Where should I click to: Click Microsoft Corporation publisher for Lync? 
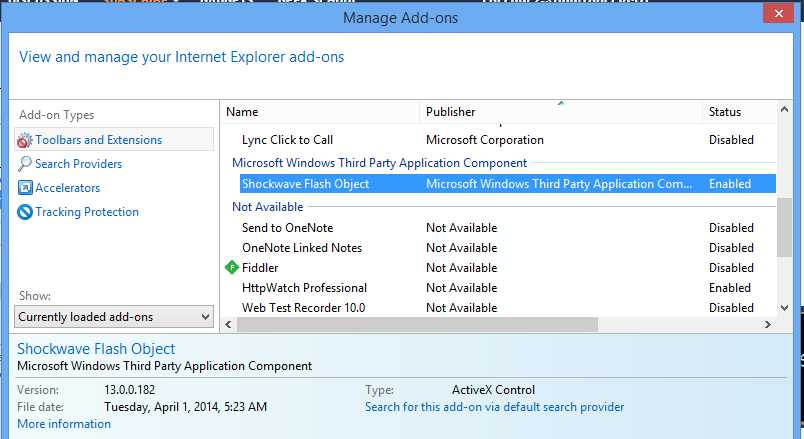pyautogui.click(x=485, y=140)
